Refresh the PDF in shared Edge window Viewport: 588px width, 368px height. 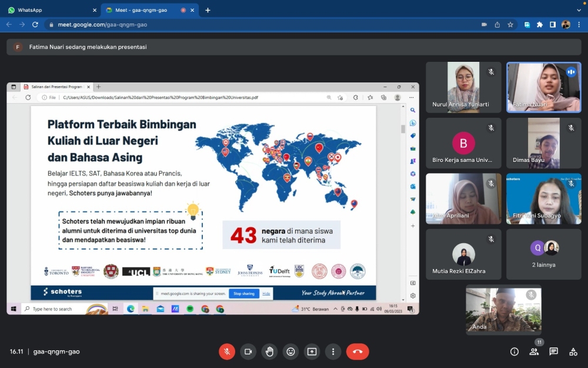click(28, 97)
